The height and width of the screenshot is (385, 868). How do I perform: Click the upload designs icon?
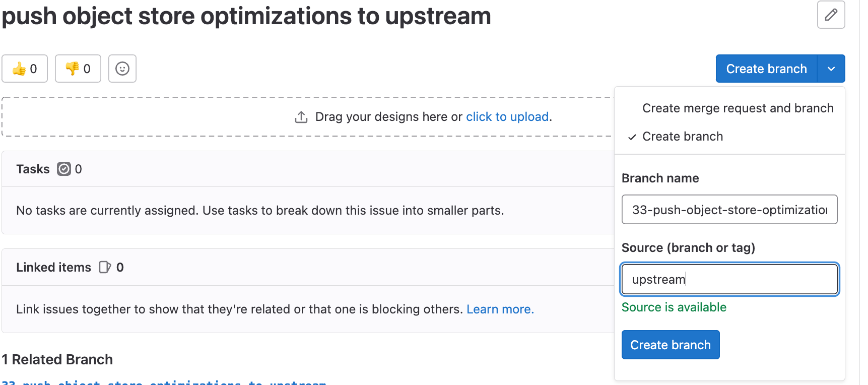(x=301, y=117)
